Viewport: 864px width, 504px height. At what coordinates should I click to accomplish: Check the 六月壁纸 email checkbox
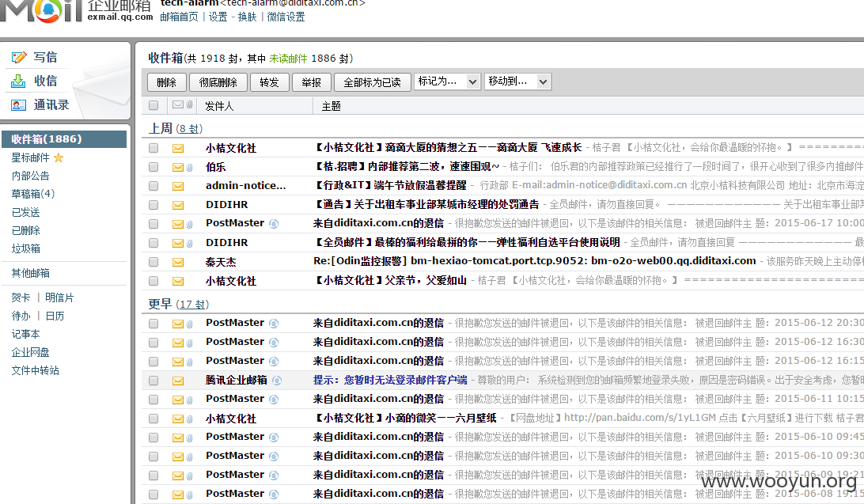pyautogui.click(x=153, y=419)
